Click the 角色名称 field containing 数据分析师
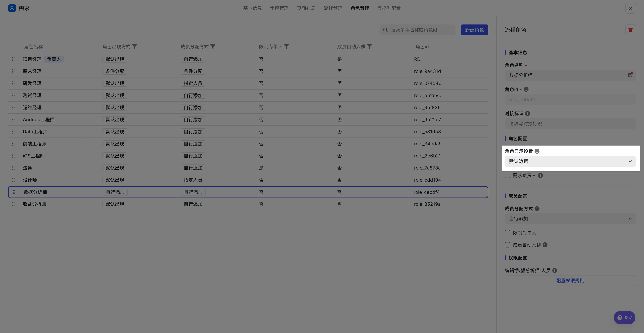The image size is (644, 333). (x=570, y=75)
